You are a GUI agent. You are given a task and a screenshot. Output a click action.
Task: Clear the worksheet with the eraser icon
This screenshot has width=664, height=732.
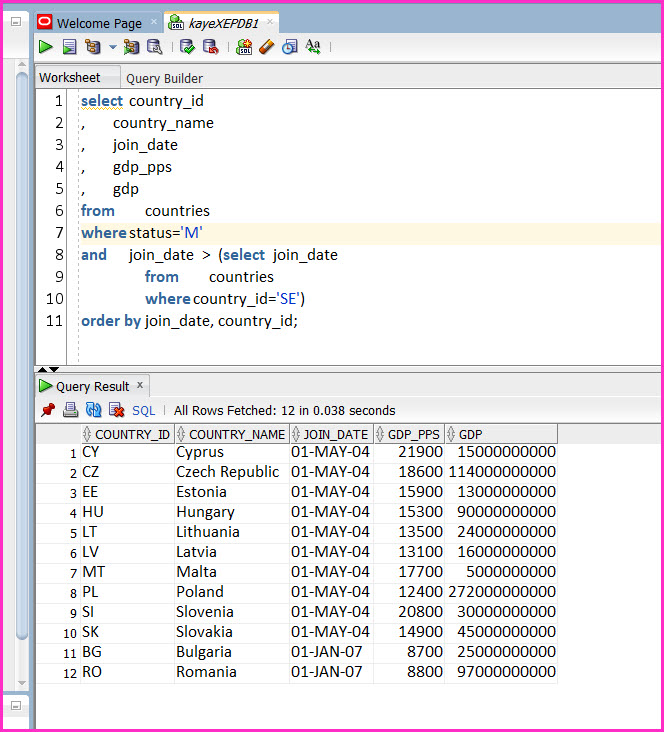click(x=267, y=47)
